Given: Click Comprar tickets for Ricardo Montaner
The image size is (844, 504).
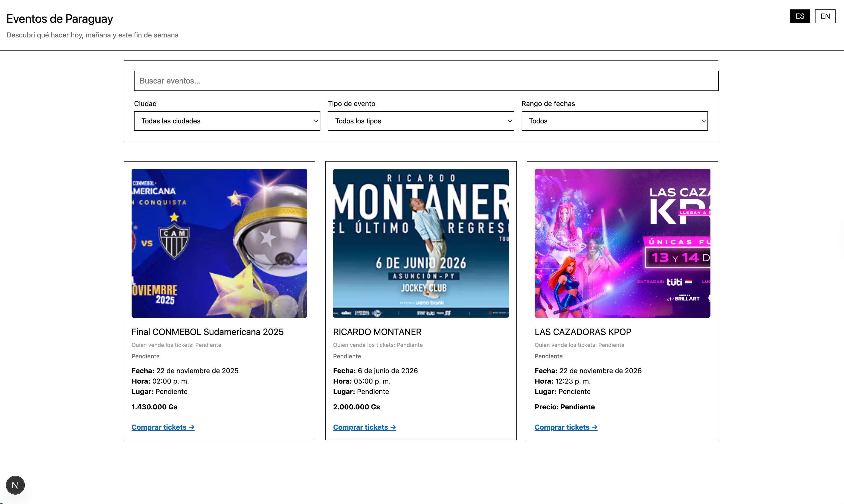Looking at the screenshot, I should point(364,427).
